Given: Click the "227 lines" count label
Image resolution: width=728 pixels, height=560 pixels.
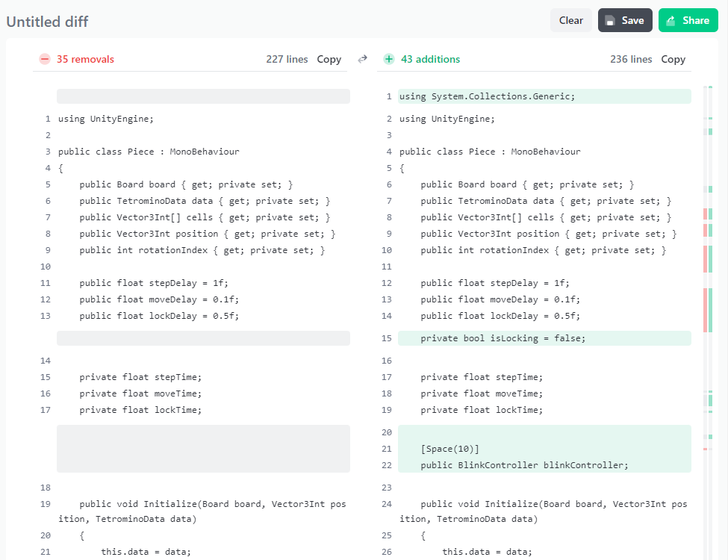Looking at the screenshot, I should click(287, 59).
